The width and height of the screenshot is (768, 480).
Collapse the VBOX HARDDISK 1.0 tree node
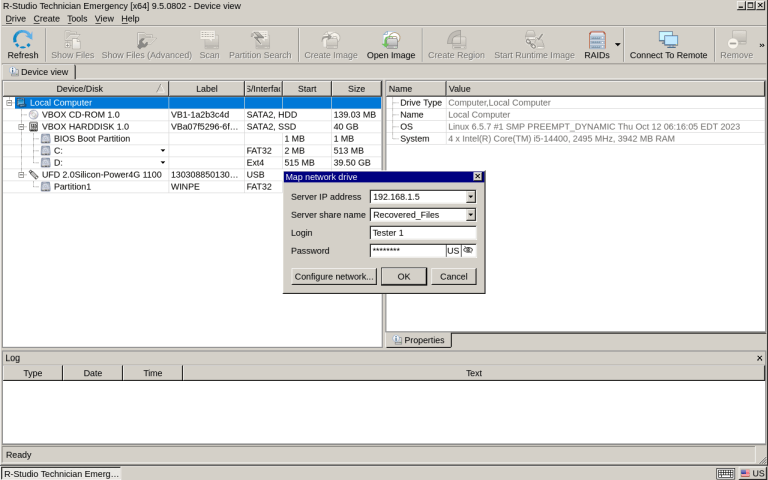[21, 127]
